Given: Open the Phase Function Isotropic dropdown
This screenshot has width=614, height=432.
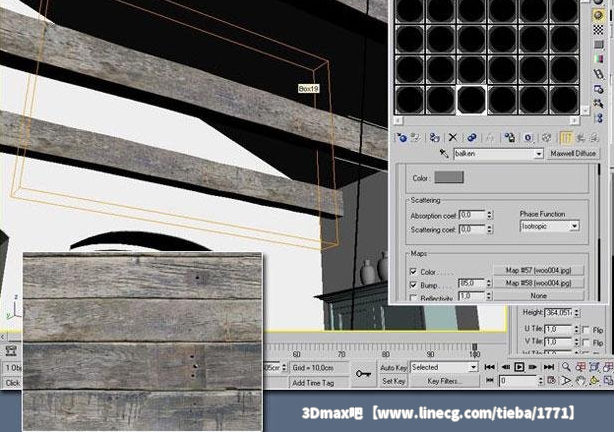Looking at the screenshot, I should 574,226.
